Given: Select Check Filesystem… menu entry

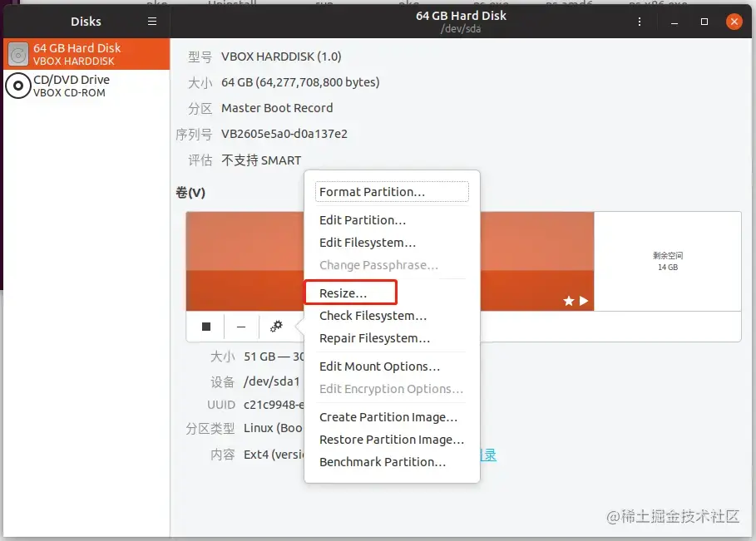Looking at the screenshot, I should [x=392, y=316].
